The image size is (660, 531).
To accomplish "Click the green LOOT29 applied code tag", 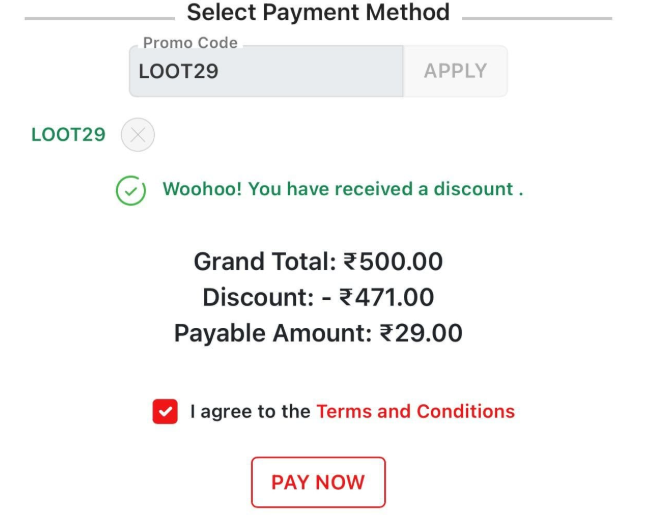I will pyautogui.click(x=68, y=135).
